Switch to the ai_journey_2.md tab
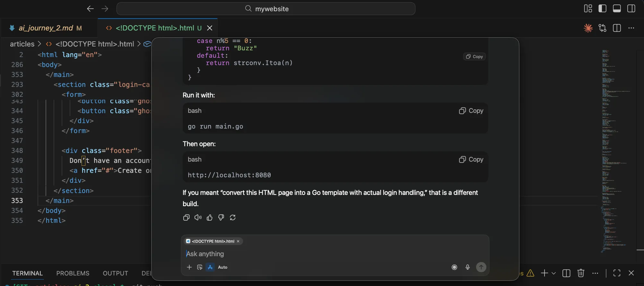The image size is (644, 286). [46, 28]
